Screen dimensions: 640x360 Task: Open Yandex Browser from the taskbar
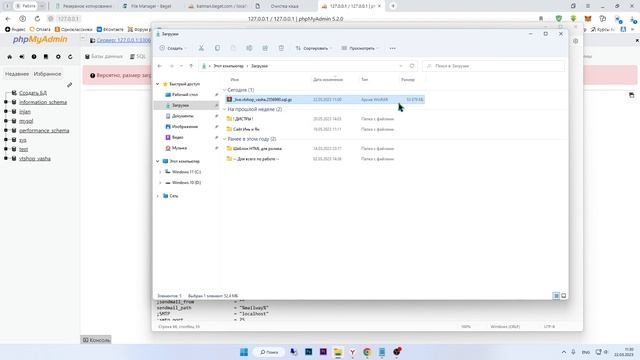click(352, 352)
